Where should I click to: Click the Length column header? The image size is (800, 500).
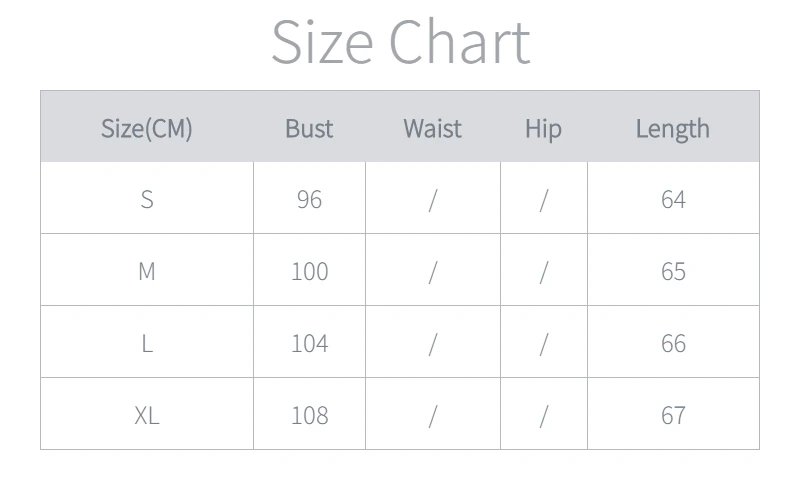pos(672,129)
